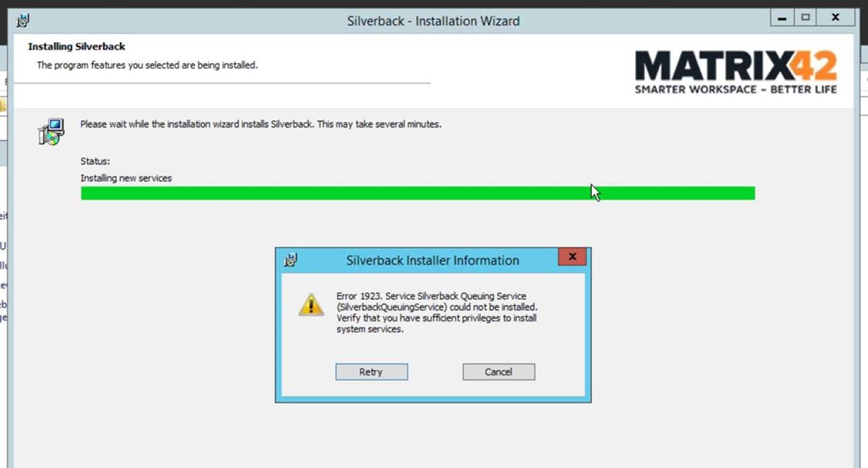
Task: Click the Matrix42 logo
Action: pyautogui.click(x=736, y=72)
